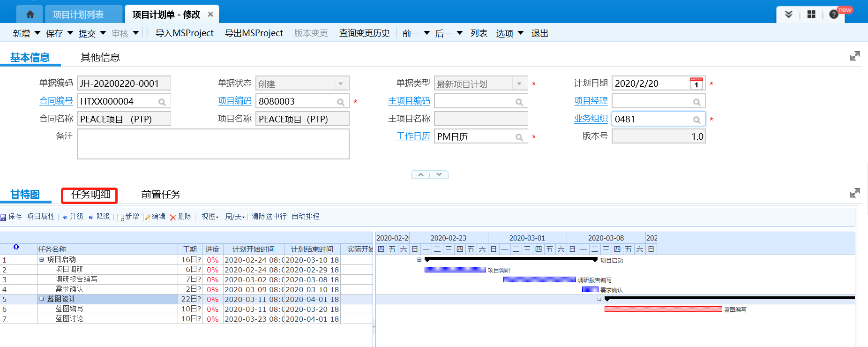The width and height of the screenshot is (868, 347).
Task: Switch to the 其他信息 tab
Action: coord(100,57)
